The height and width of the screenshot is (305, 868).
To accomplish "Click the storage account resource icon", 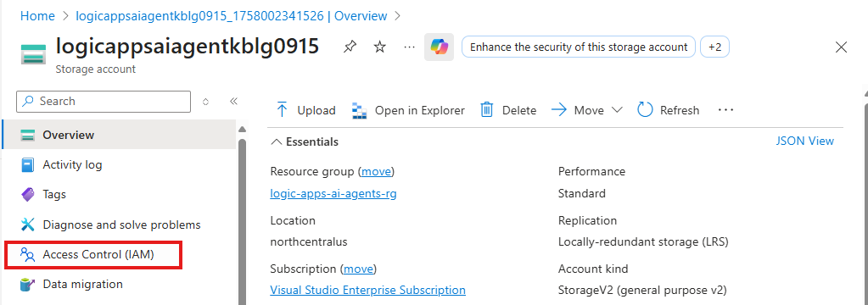I will tap(33, 55).
